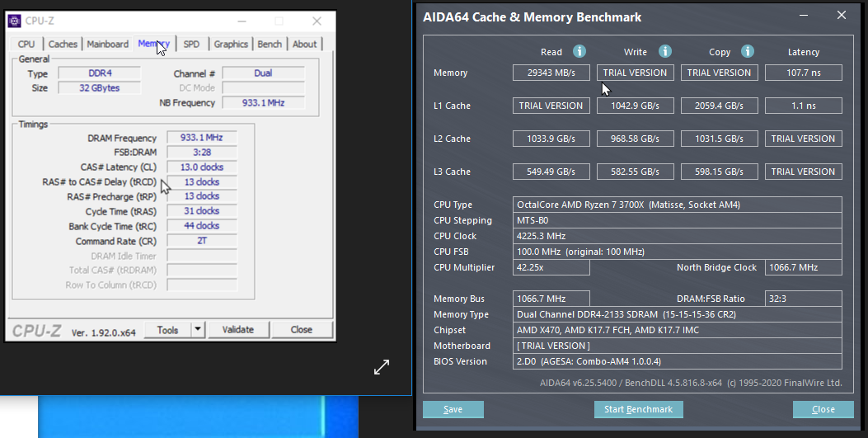Close AIDA64 window with X button
This screenshot has width=868, height=438.
coord(842,16)
